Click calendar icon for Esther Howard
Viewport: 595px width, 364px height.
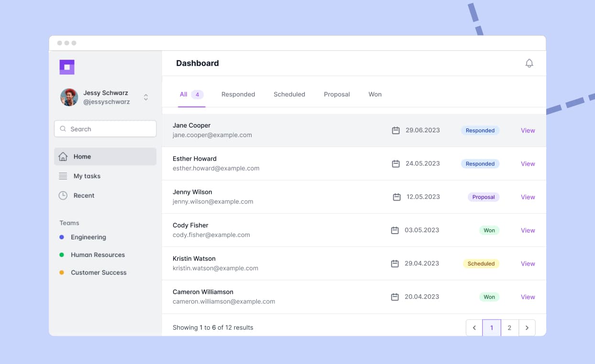396,164
